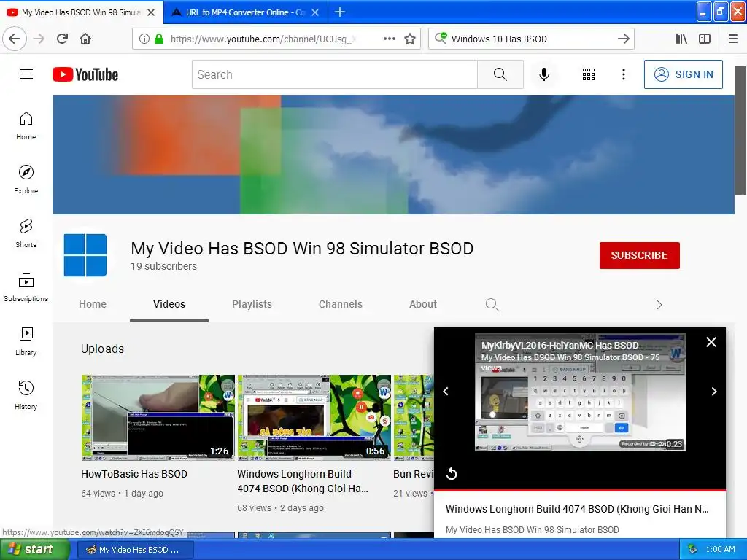Close the URL to MP4 Converter tab
Screen dimensions: 747x560
pyautogui.click(x=315, y=12)
